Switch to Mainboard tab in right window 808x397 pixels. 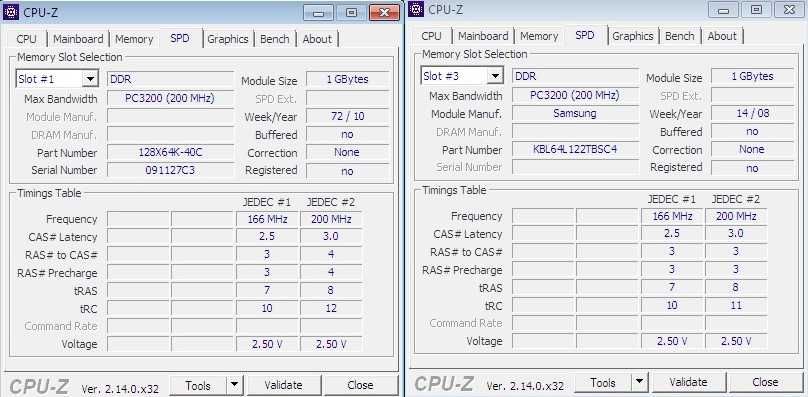(x=483, y=36)
